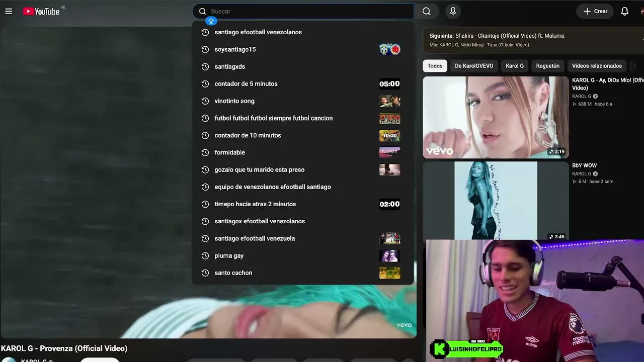Select the "De KarolGVEVO" filter chip
644x362 pixels.
tap(474, 66)
